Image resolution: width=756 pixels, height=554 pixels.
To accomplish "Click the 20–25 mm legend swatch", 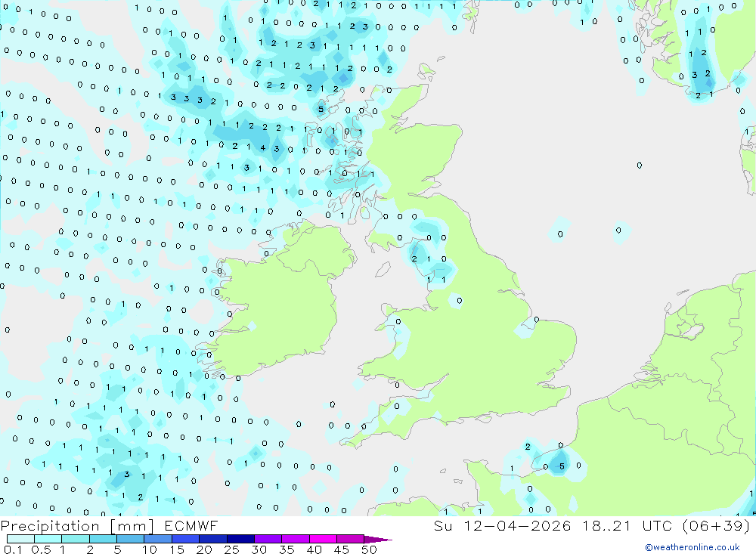I will (x=213, y=539).
